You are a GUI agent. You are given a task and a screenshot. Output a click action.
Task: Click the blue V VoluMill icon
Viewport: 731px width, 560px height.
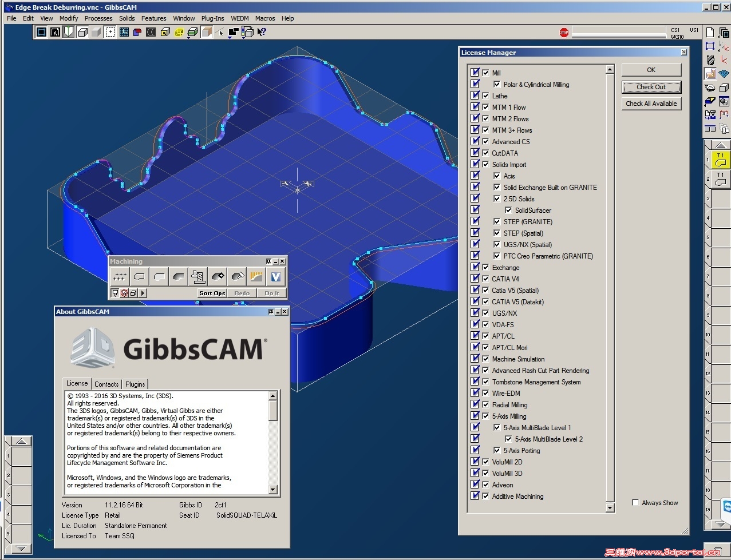coord(276,277)
